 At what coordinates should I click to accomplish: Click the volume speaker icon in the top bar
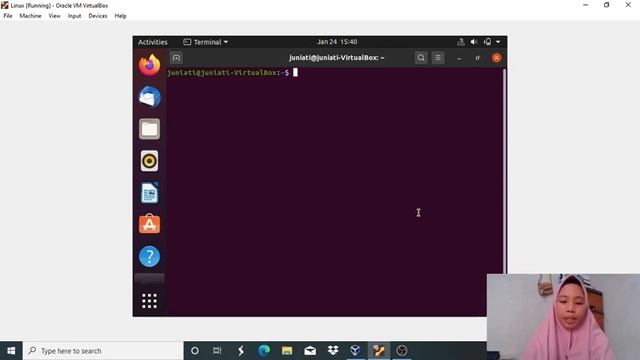474,42
